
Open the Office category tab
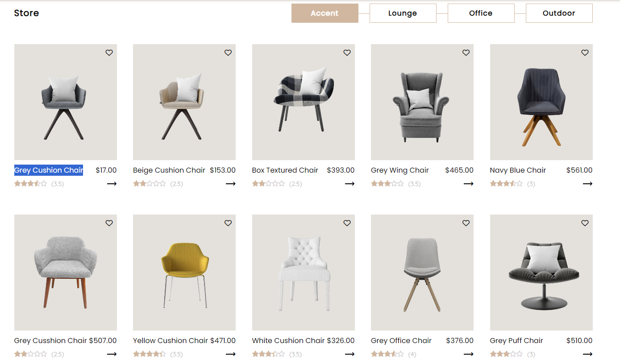coord(481,13)
